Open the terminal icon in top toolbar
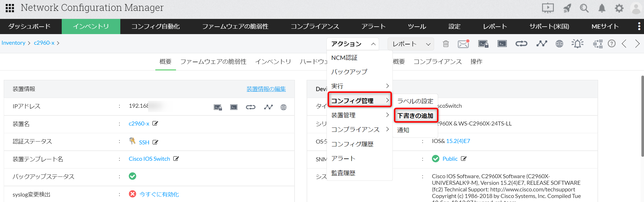This screenshot has height=202, width=644. pyautogui.click(x=502, y=44)
